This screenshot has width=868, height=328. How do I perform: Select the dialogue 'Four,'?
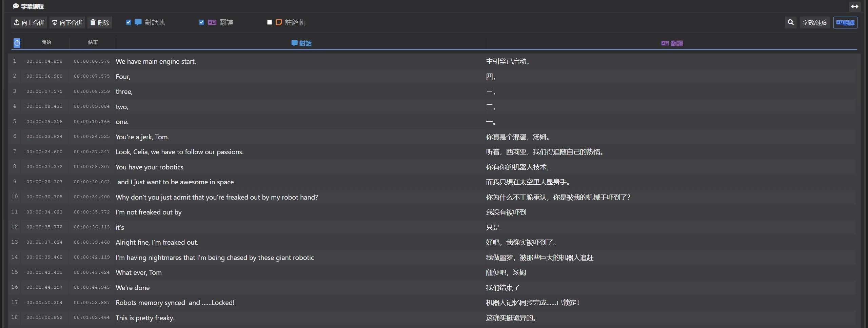123,77
